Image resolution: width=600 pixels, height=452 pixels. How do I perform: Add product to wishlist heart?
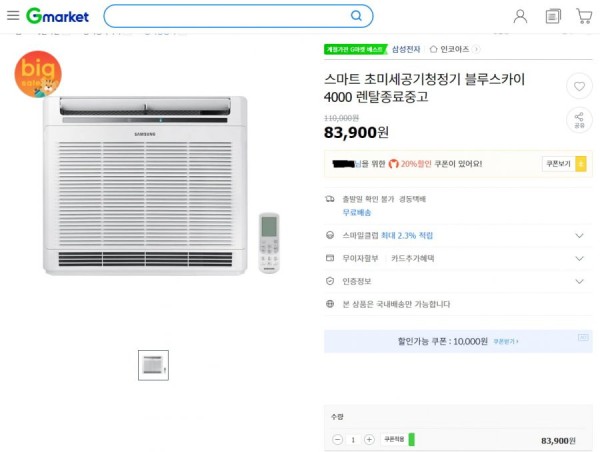(579, 86)
